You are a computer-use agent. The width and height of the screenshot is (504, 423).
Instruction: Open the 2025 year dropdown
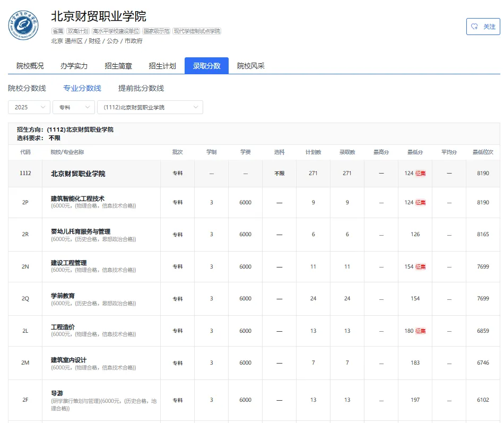click(x=29, y=107)
